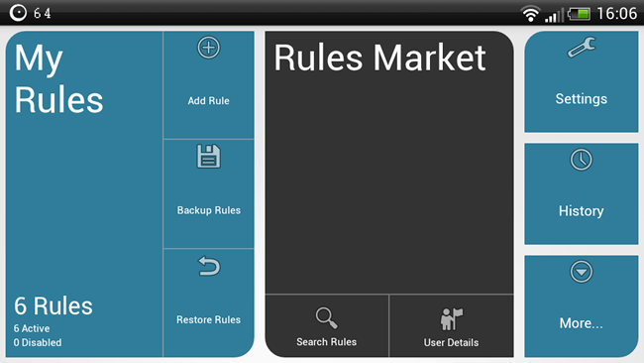644x363 pixels.
Task: Open the Rules Market panel
Action: point(389,163)
